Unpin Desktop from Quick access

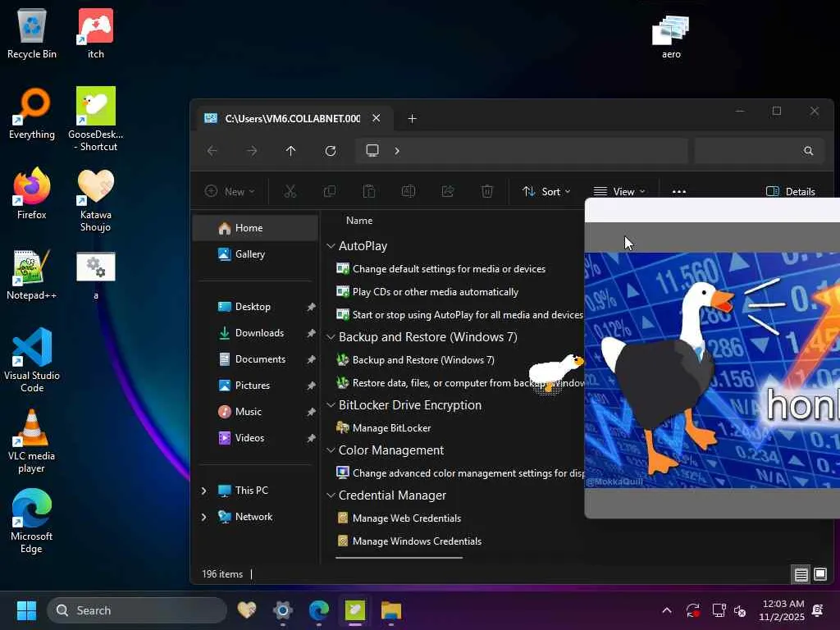311,307
